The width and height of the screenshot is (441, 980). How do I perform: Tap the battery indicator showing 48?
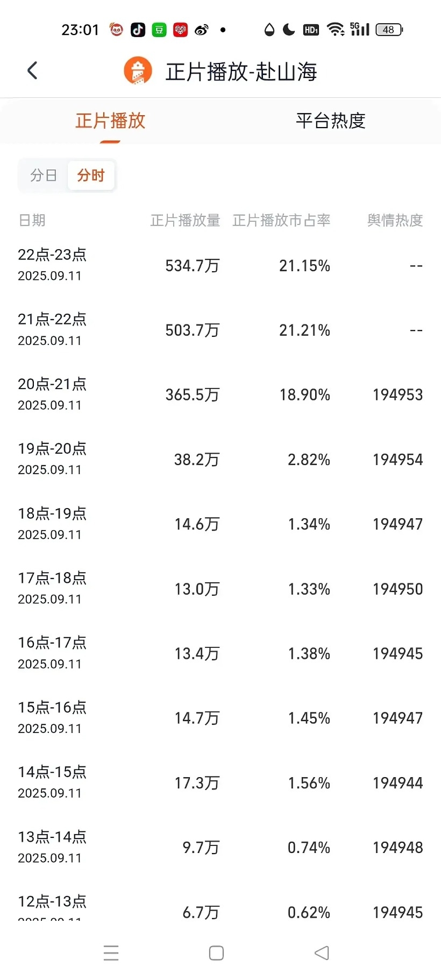coord(389,30)
